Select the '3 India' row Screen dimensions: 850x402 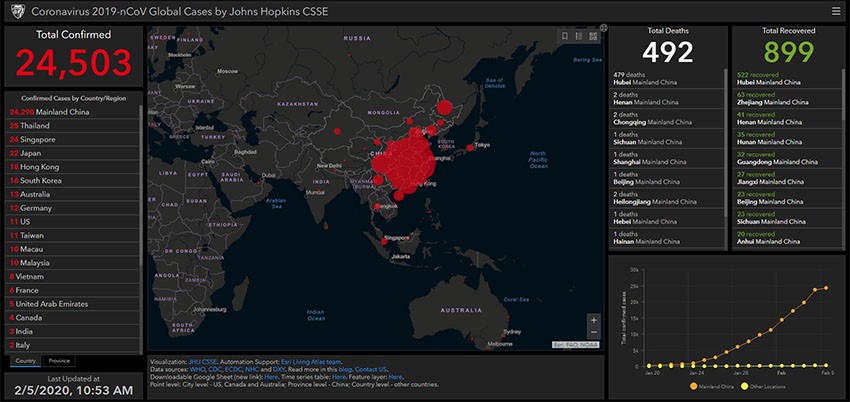coord(73,332)
